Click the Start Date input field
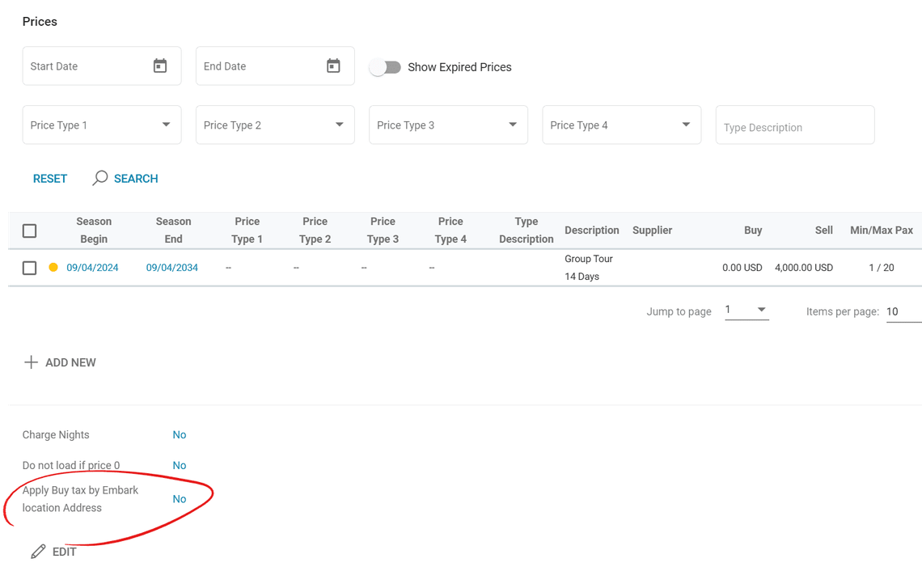 (x=102, y=66)
